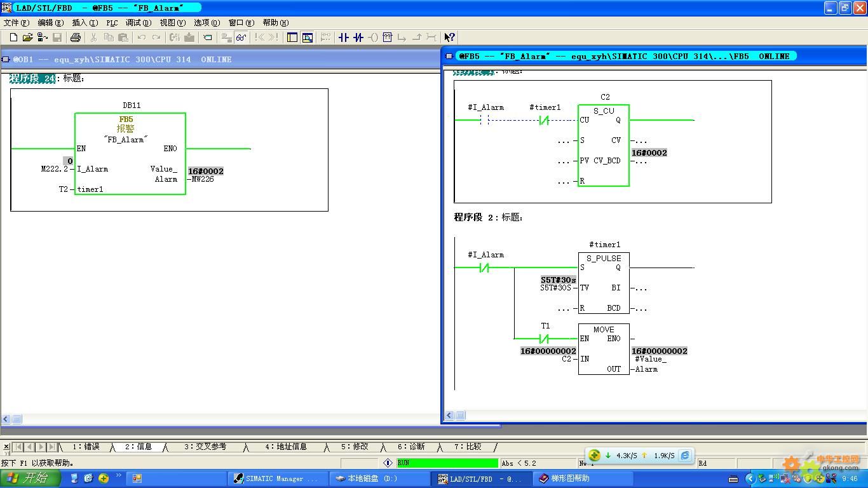Insert an empty box element
The width and height of the screenshot is (868, 488).
click(388, 37)
